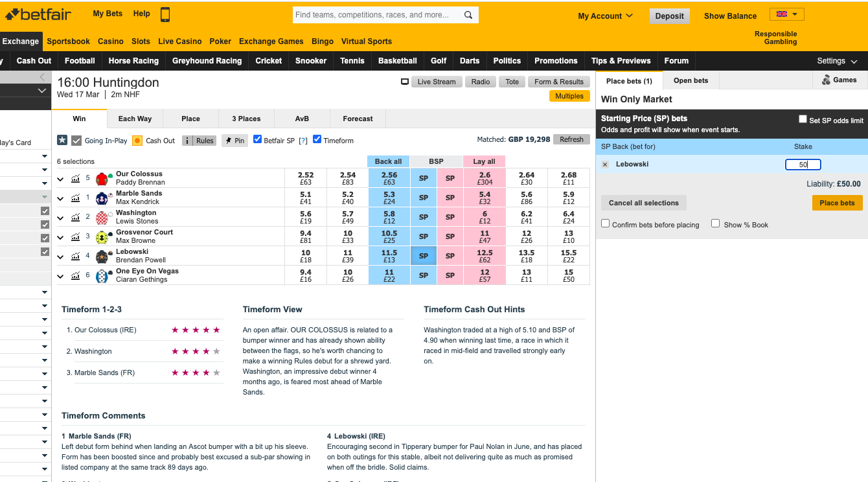
Task: Toggle the Going In-Play checkmark
Action: (76, 141)
